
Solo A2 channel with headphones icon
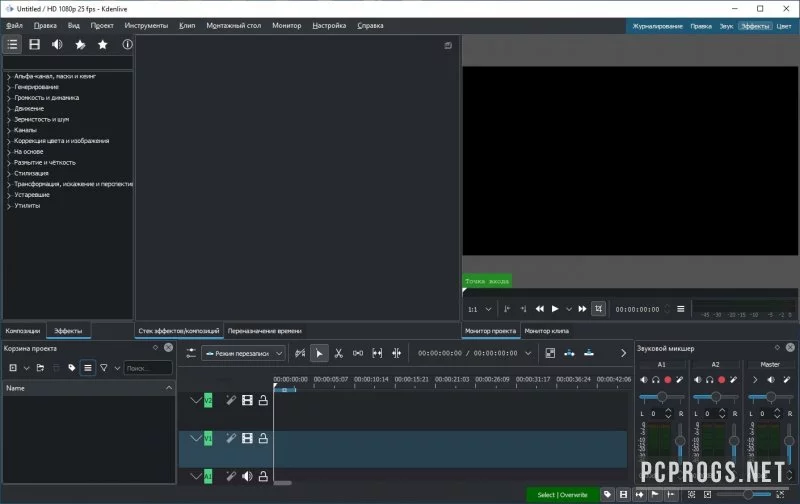pos(710,380)
